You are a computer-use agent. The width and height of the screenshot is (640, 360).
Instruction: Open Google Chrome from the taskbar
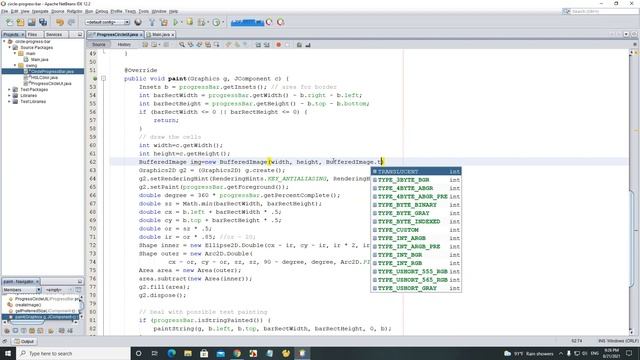[x=237, y=353]
